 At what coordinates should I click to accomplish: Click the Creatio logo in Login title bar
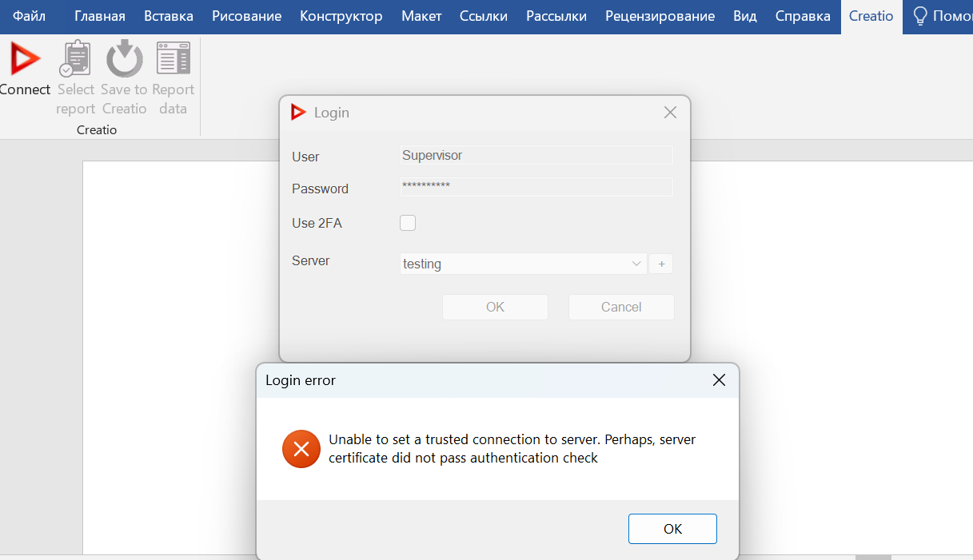pos(298,113)
